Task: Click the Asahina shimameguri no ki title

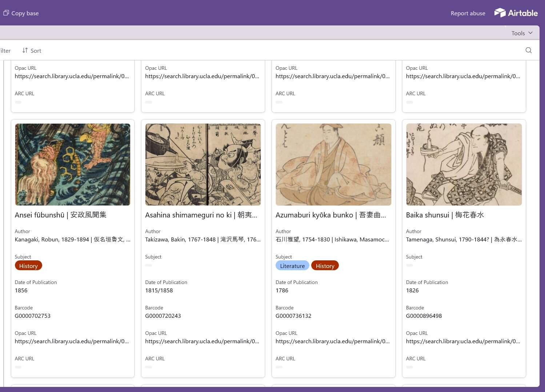Action: click(201, 215)
